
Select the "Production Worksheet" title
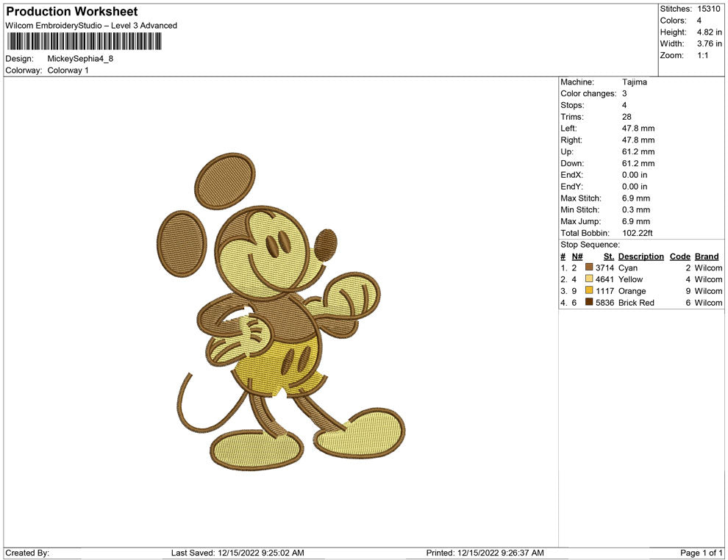coord(72,12)
